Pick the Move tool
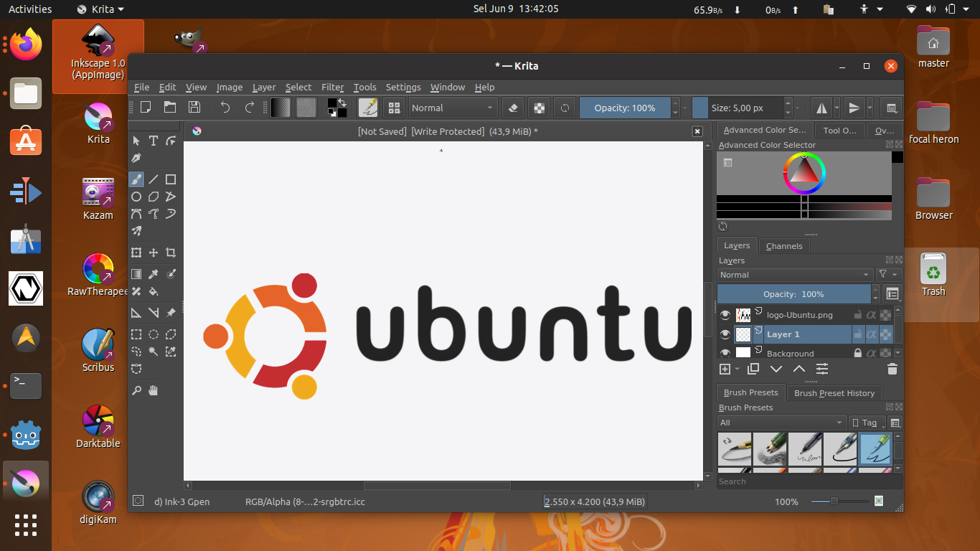 154,253
